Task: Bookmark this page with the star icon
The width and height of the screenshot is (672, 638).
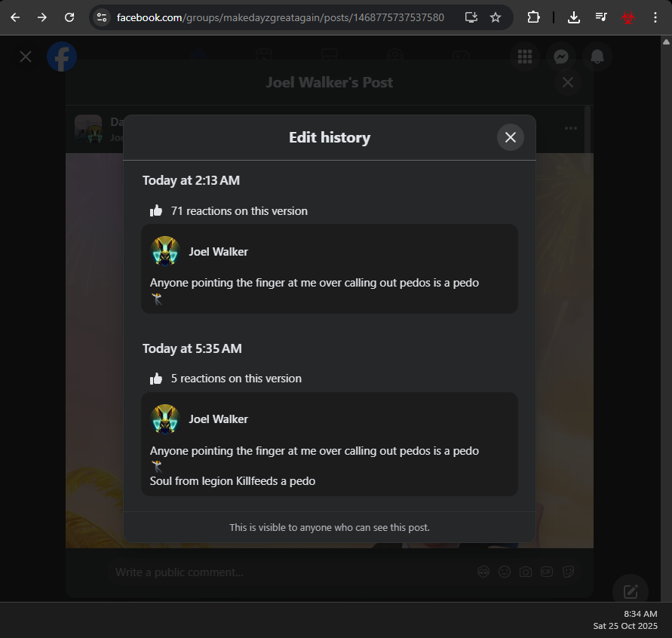Action: (496, 17)
